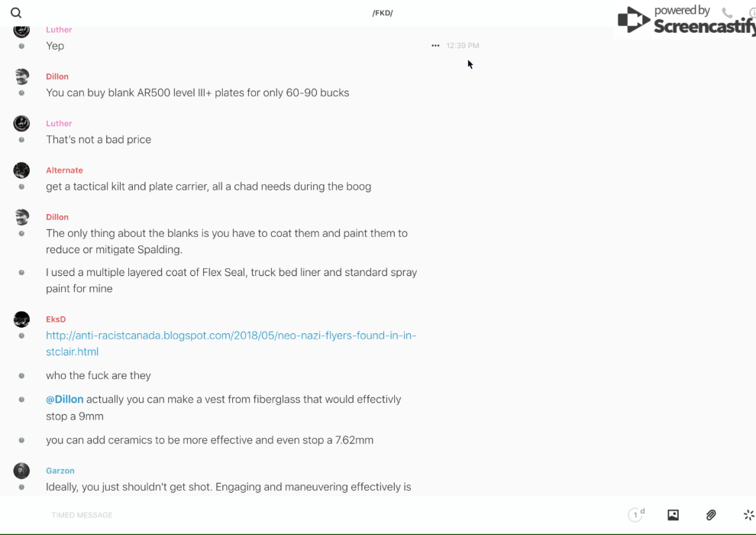Select the sender name Garzon

pyautogui.click(x=60, y=471)
